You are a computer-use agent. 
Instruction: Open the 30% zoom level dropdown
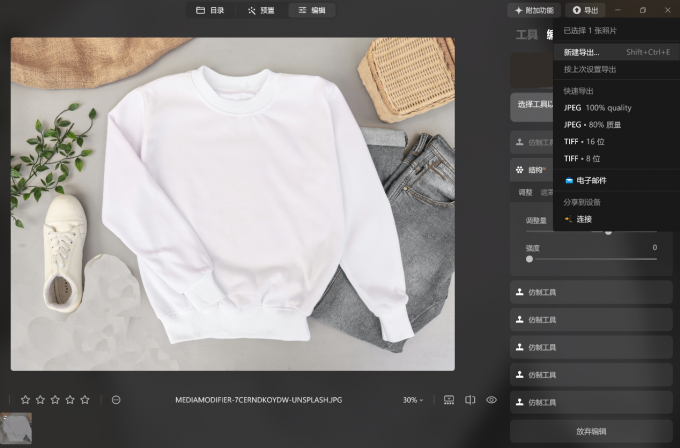pyautogui.click(x=410, y=400)
